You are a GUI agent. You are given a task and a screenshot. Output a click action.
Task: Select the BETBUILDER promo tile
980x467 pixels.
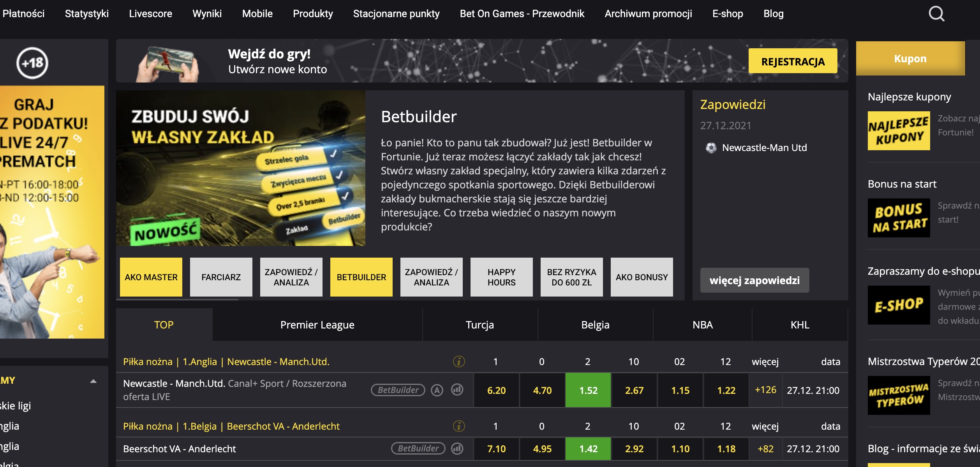[x=361, y=277]
